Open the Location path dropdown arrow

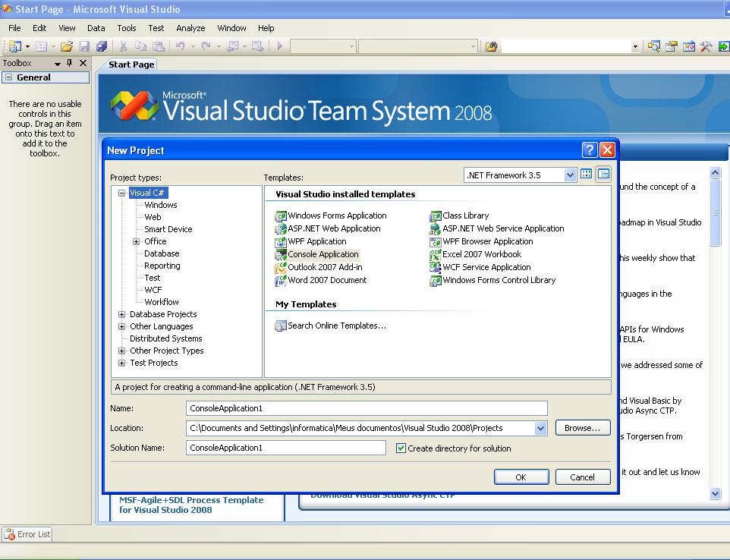(540, 428)
